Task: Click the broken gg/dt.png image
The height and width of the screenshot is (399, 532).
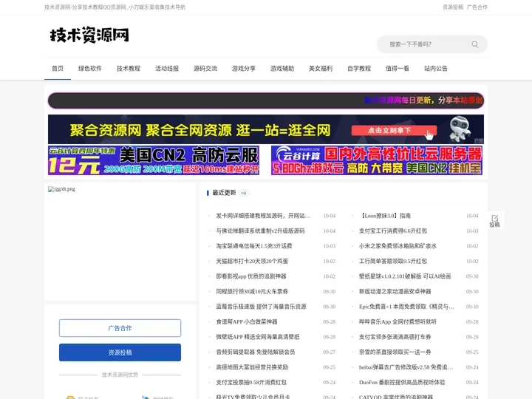Action: pyautogui.click(x=62, y=189)
